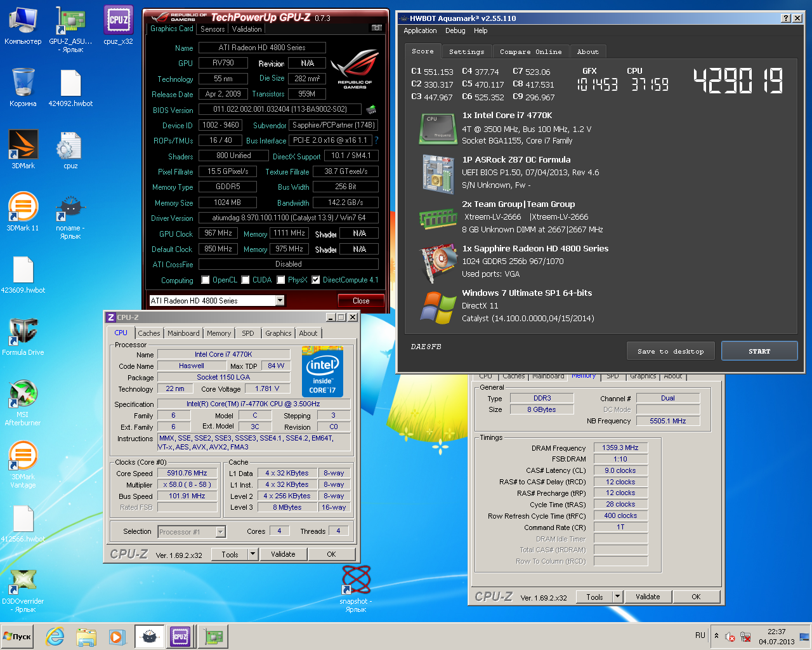Image resolution: width=812 pixels, height=650 pixels.
Task: Open the 3DMark desktop shortcut
Action: [23, 149]
